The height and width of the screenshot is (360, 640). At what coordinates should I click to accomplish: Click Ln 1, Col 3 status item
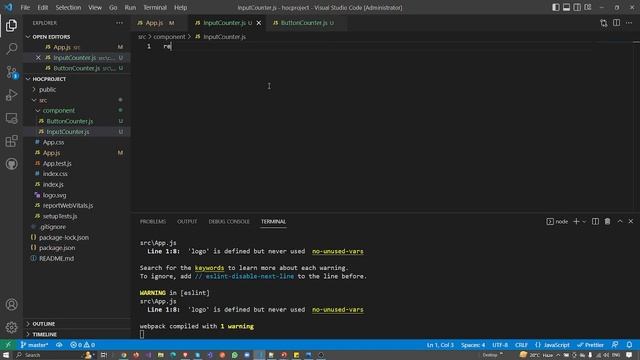click(440, 345)
